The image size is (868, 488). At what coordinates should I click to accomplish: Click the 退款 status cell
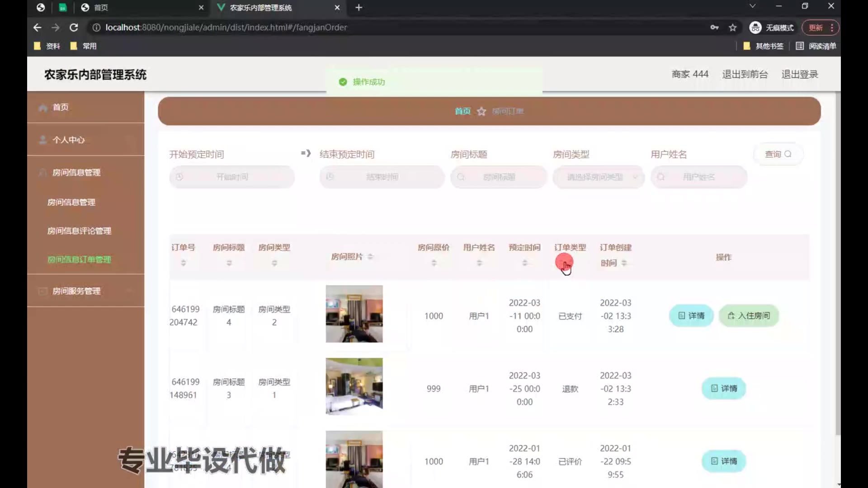(x=570, y=389)
